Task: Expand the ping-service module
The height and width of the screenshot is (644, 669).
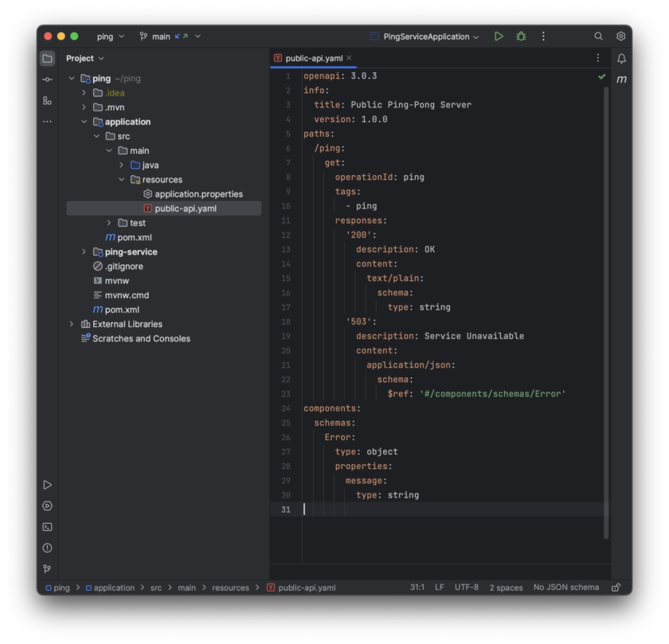Action: 84,252
